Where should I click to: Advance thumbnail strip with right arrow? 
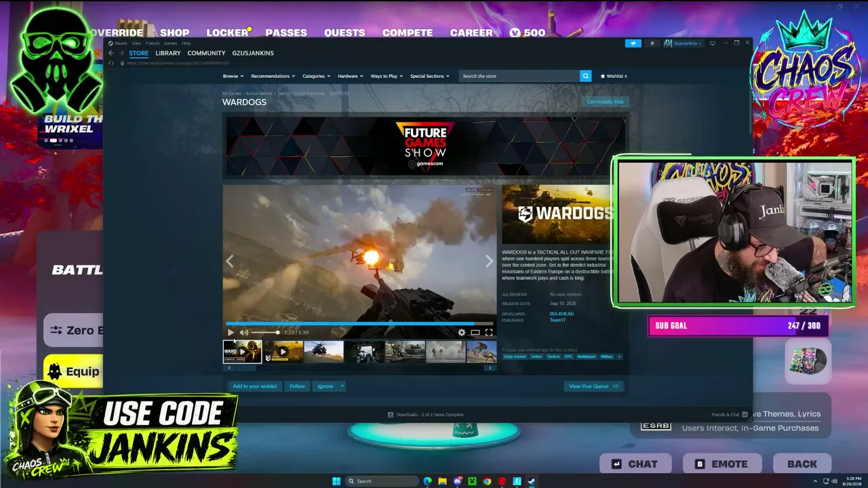pyautogui.click(x=490, y=368)
